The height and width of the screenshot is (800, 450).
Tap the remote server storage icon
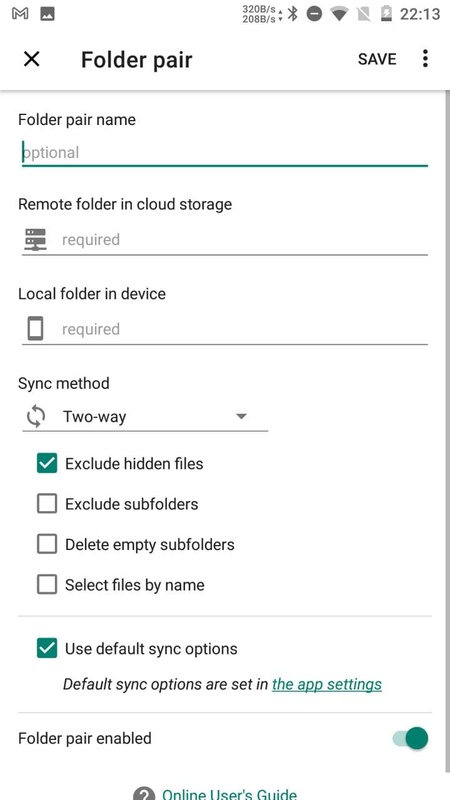click(35, 239)
